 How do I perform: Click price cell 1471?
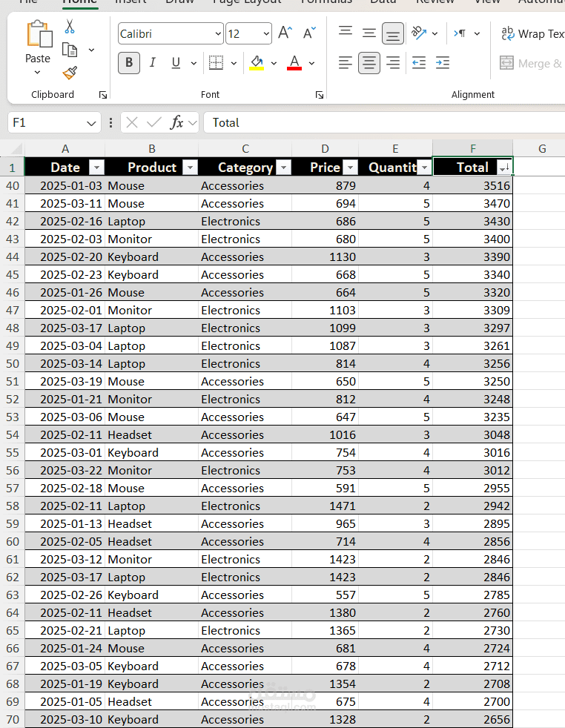[x=325, y=506]
